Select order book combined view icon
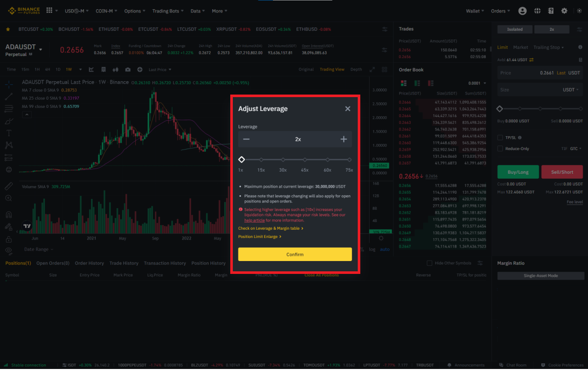Image resolution: width=588 pixels, height=370 pixels. pyautogui.click(x=403, y=83)
